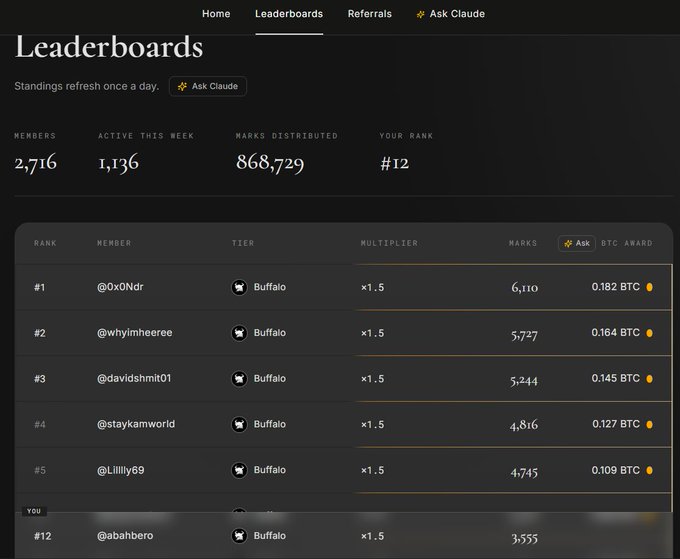Click the MULTIPLIER column header

tap(389, 243)
